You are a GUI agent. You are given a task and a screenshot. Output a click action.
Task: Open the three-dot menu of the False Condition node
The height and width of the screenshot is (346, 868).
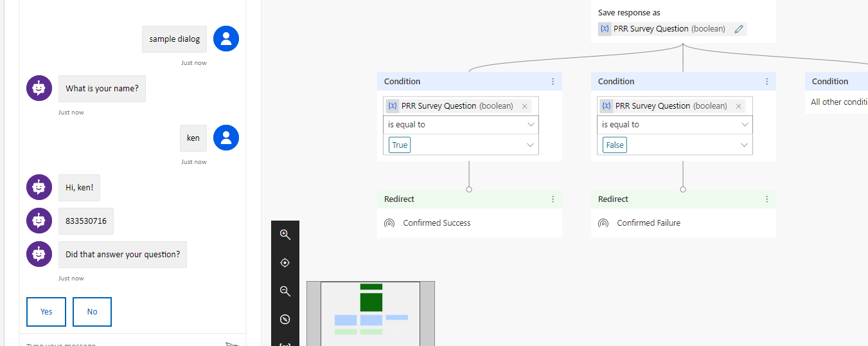(766, 82)
